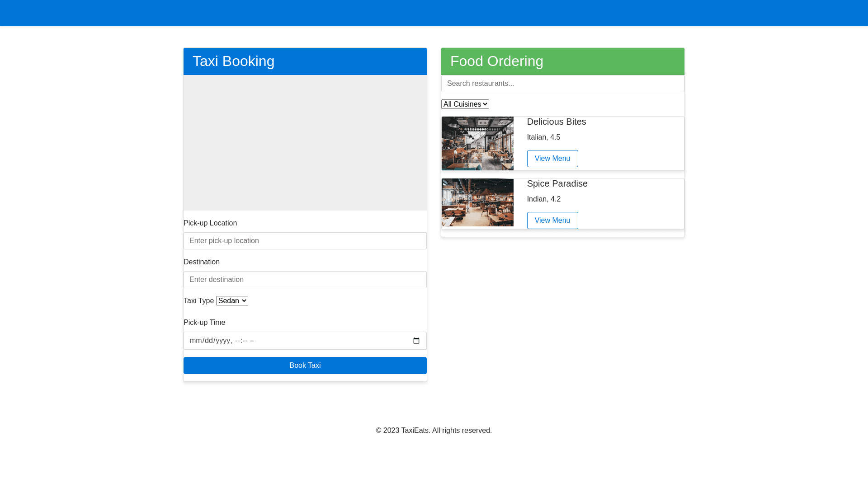Expand the Sedan taxi type dropdown
This screenshot has width=868, height=488.
[232, 301]
